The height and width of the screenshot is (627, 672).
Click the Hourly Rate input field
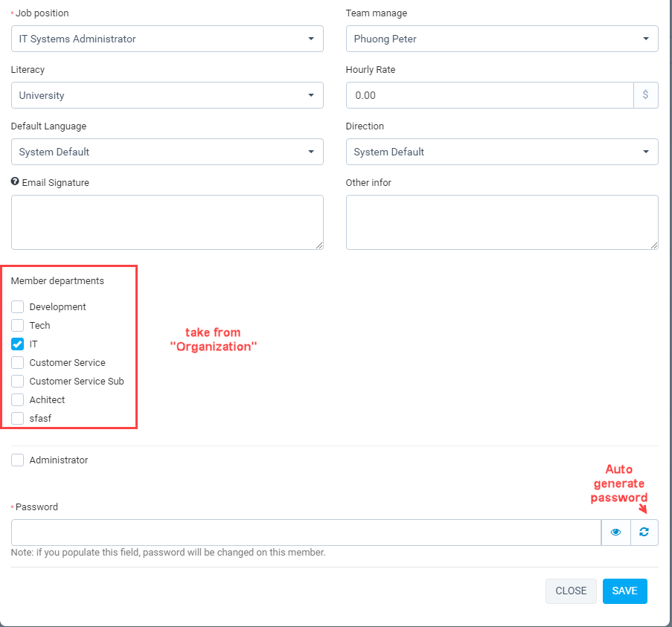point(490,95)
